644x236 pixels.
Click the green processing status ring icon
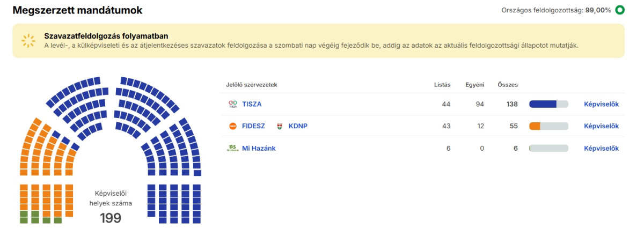click(x=620, y=10)
